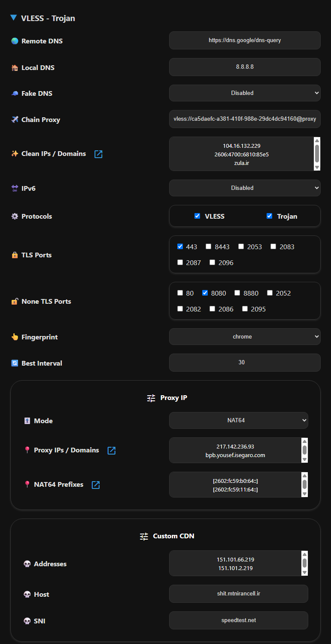The height and width of the screenshot is (644, 331).
Task: Disable none TLS port 8080
Action: pyautogui.click(x=205, y=293)
